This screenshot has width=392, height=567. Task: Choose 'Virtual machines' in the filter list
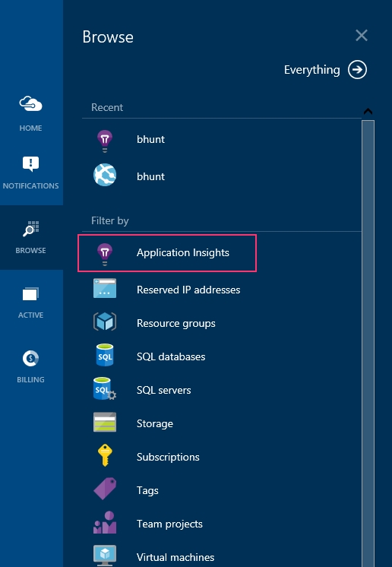pos(175,557)
